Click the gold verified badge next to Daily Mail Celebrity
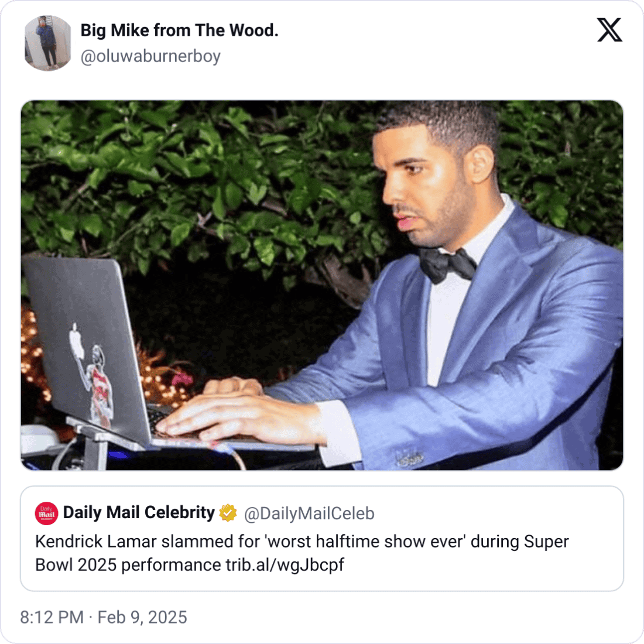The height and width of the screenshot is (644, 644). 228,512
